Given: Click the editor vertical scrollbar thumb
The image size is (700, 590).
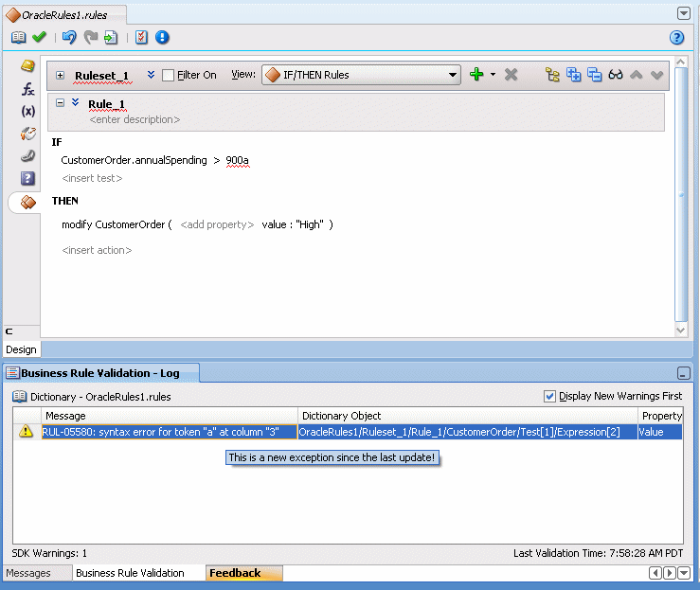Looking at the screenshot, I should [x=680, y=194].
